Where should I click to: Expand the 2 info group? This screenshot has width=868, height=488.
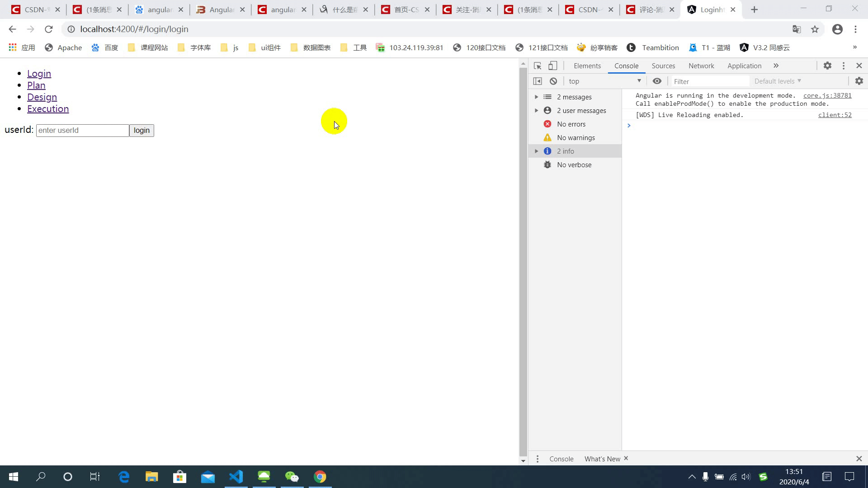coord(536,151)
